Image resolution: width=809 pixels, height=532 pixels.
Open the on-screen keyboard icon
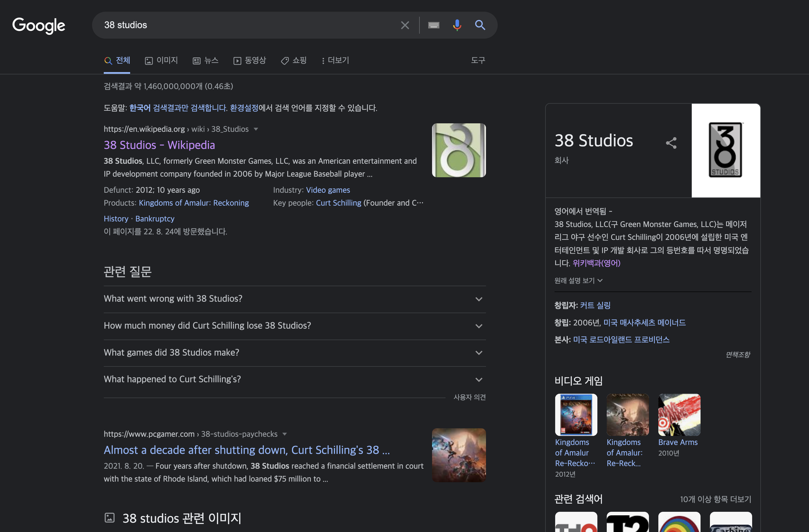pyautogui.click(x=434, y=25)
